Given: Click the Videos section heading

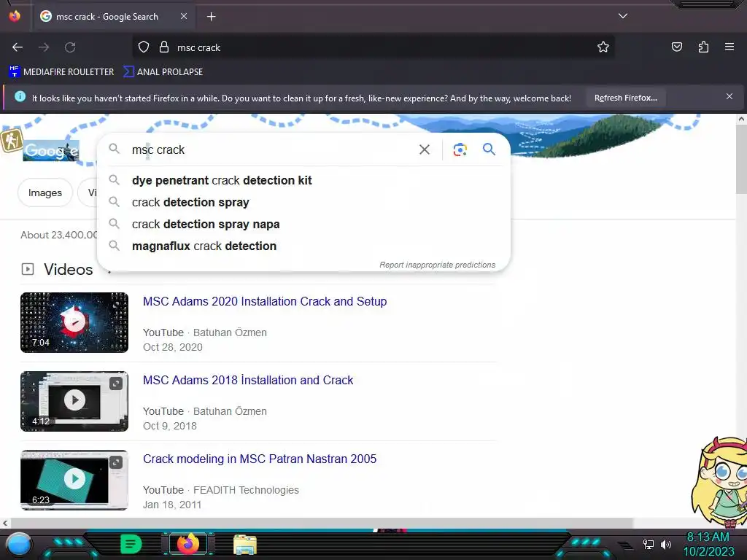Looking at the screenshot, I should pyautogui.click(x=68, y=270).
